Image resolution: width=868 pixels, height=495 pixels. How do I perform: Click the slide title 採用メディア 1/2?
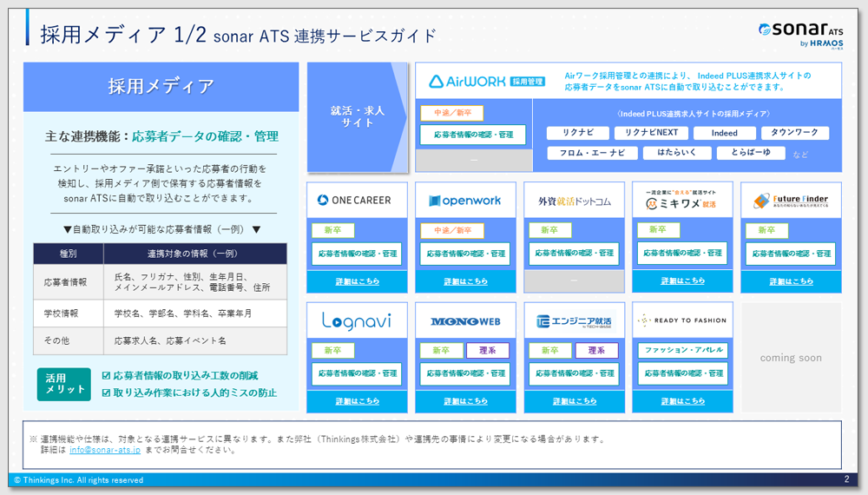[x=123, y=35]
